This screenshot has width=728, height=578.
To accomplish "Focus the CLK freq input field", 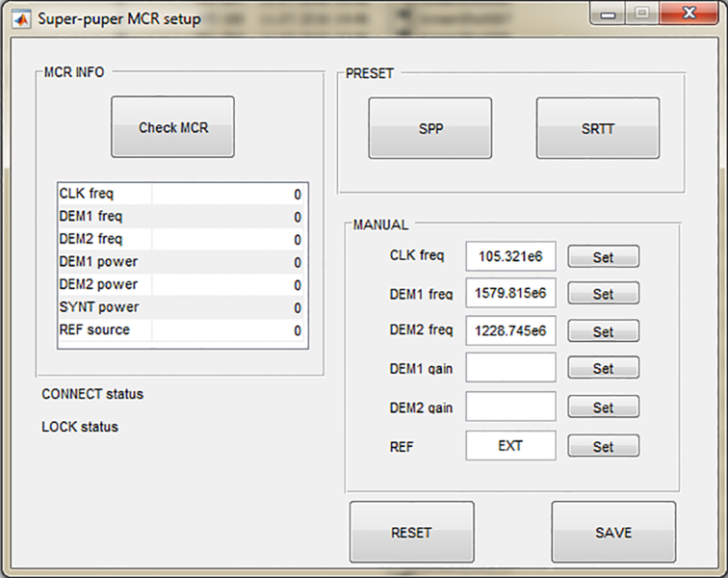I will [x=510, y=256].
